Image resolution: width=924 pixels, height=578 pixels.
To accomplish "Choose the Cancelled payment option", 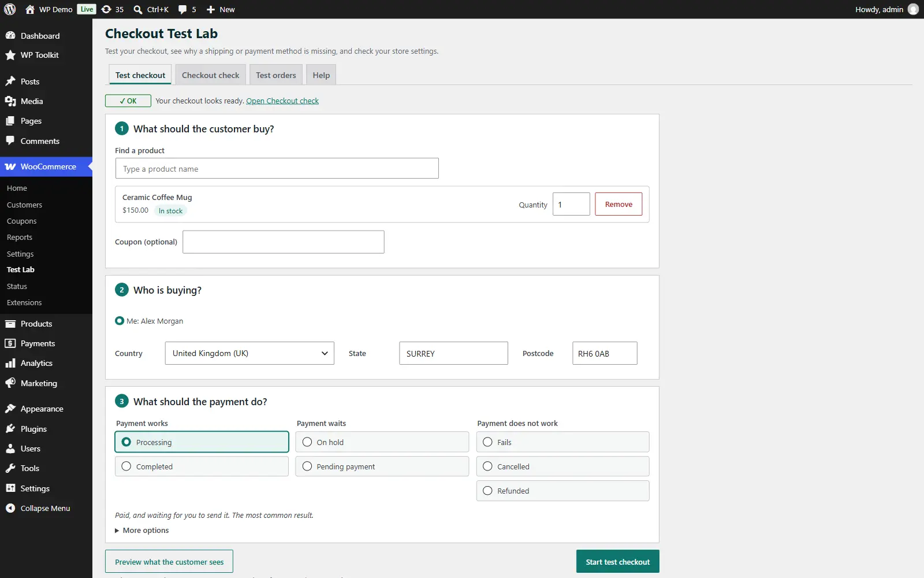I will point(563,466).
